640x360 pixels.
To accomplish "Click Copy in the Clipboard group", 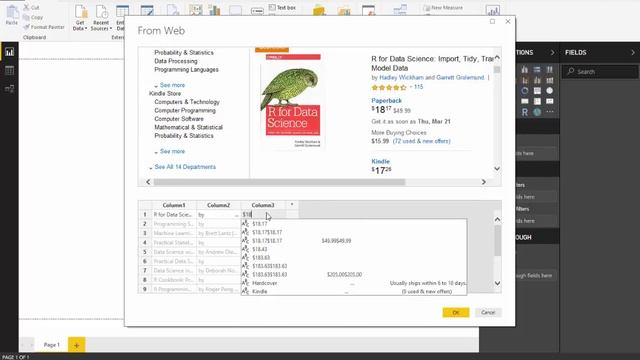I will tap(33, 17).
